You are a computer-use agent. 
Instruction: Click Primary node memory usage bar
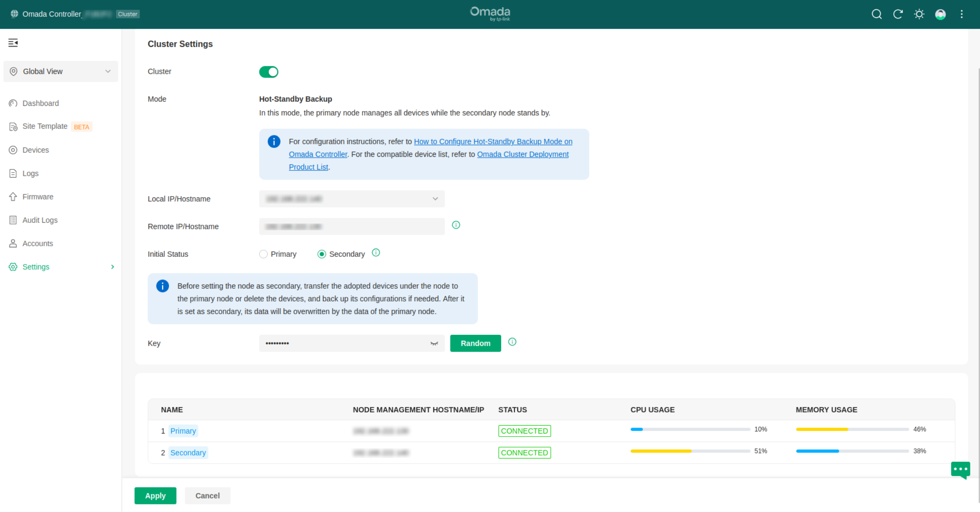(x=852, y=429)
